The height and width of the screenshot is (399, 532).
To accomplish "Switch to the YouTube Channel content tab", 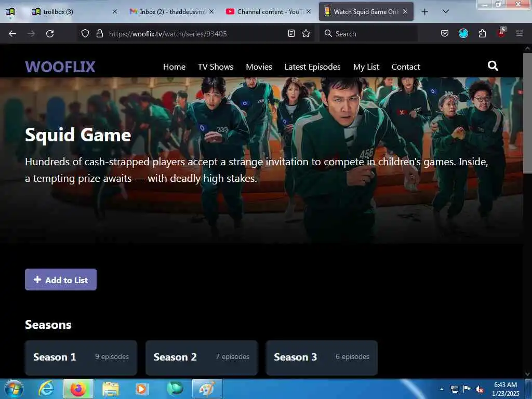I will pyautogui.click(x=268, y=12).
